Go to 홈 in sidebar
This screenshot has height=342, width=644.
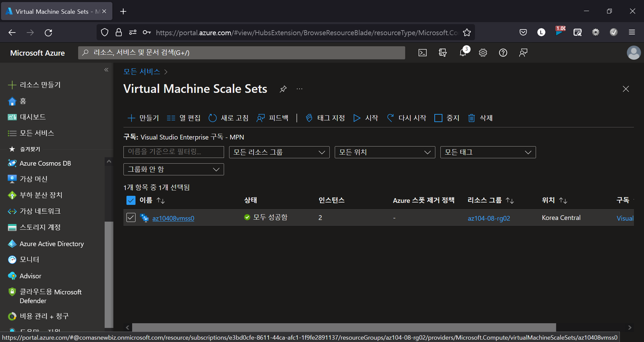click(x=17, y=101)
